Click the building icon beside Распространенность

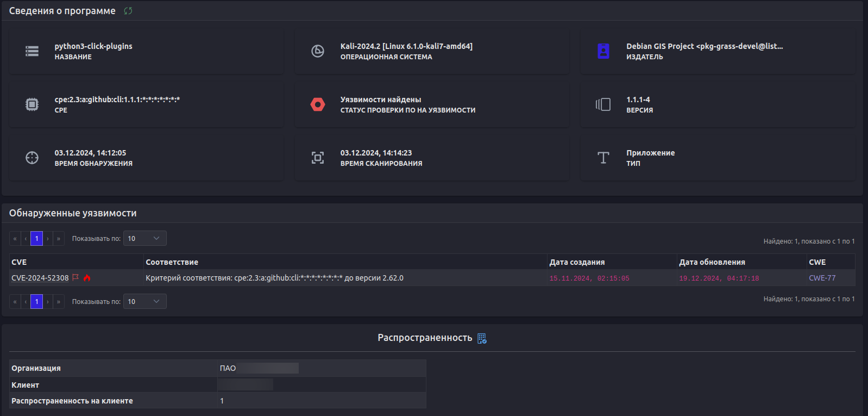(482, 338)
